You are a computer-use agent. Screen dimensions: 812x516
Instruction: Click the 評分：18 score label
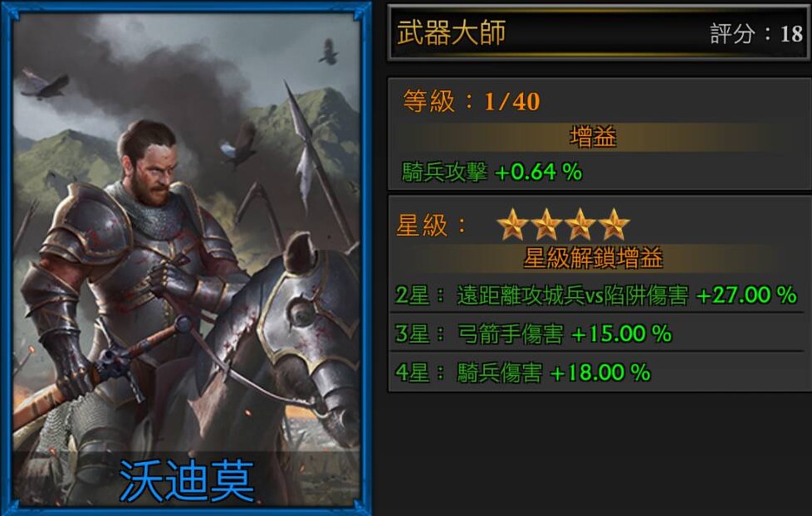pyautogui.click(x=756, y=34)
